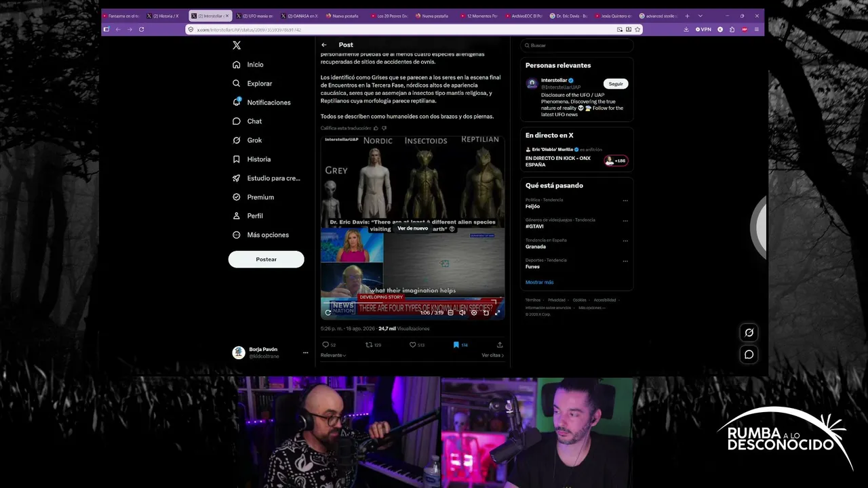The width and height of the screenshot is (868, 488).
Task: Open the browser hamburger menu
Action: (x=757, y=29)
